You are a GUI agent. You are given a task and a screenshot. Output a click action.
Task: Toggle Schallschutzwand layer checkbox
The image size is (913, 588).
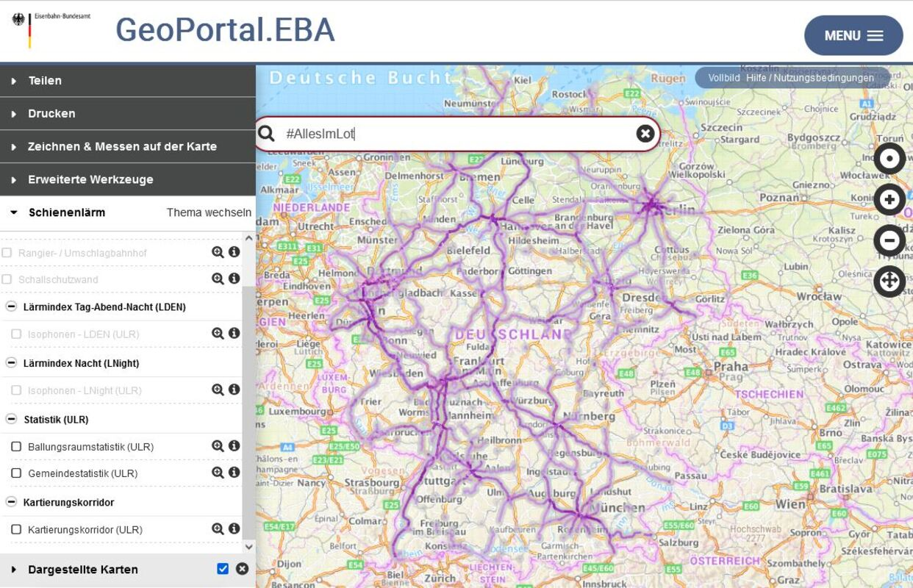7,279
